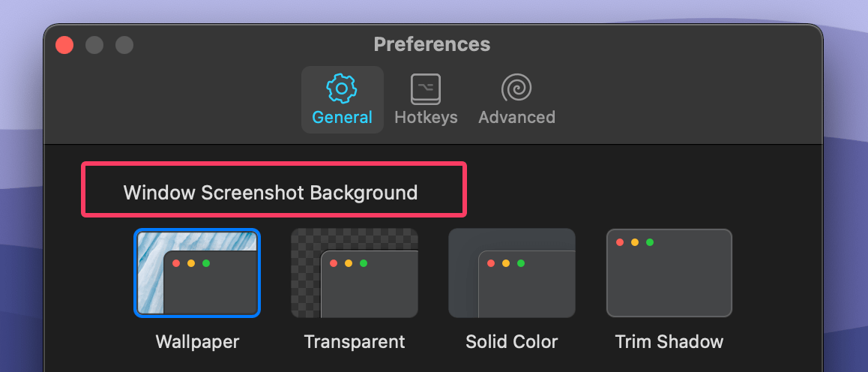Minimize the Preferences window

coord(94,45)
